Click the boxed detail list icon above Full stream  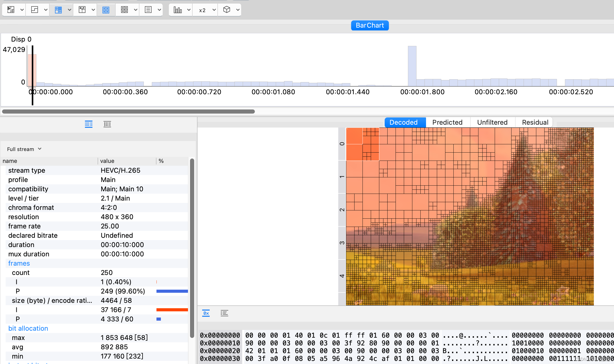tap(107, 124)
